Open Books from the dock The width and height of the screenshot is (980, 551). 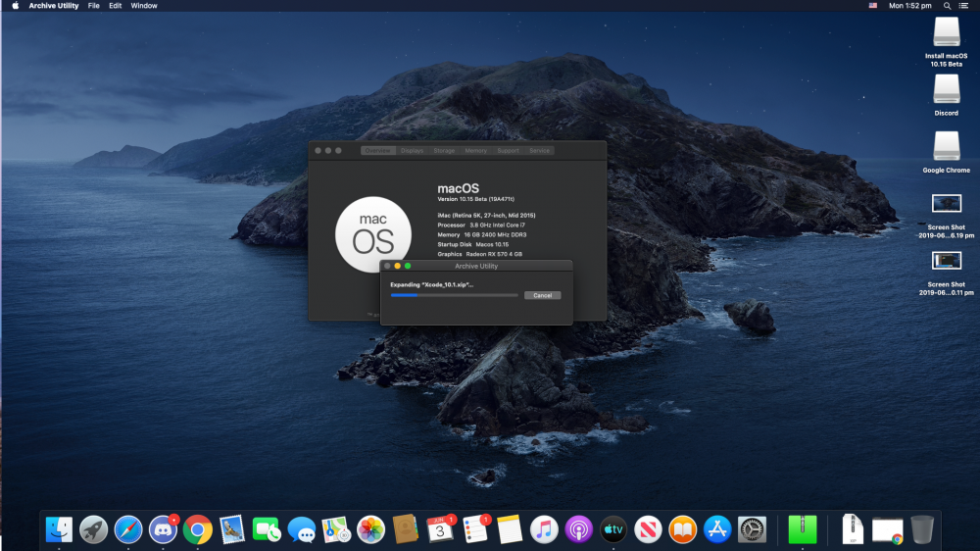(682, 529)
